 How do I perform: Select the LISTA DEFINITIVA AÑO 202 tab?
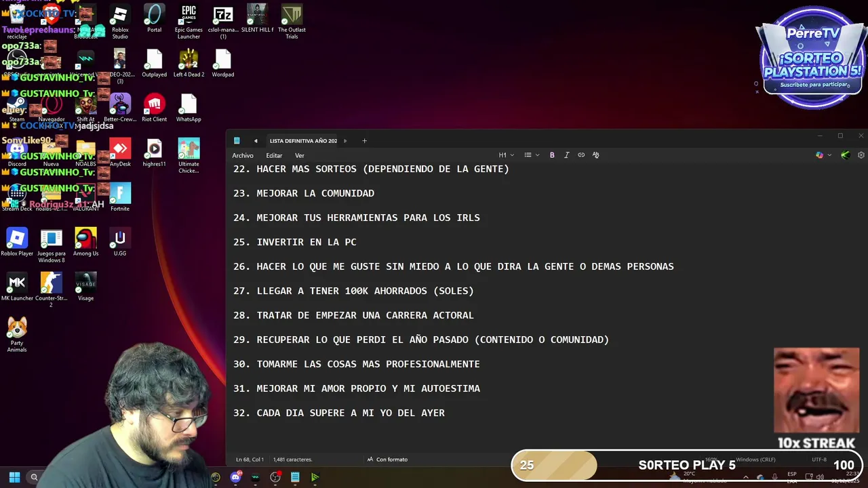[303, 141]
